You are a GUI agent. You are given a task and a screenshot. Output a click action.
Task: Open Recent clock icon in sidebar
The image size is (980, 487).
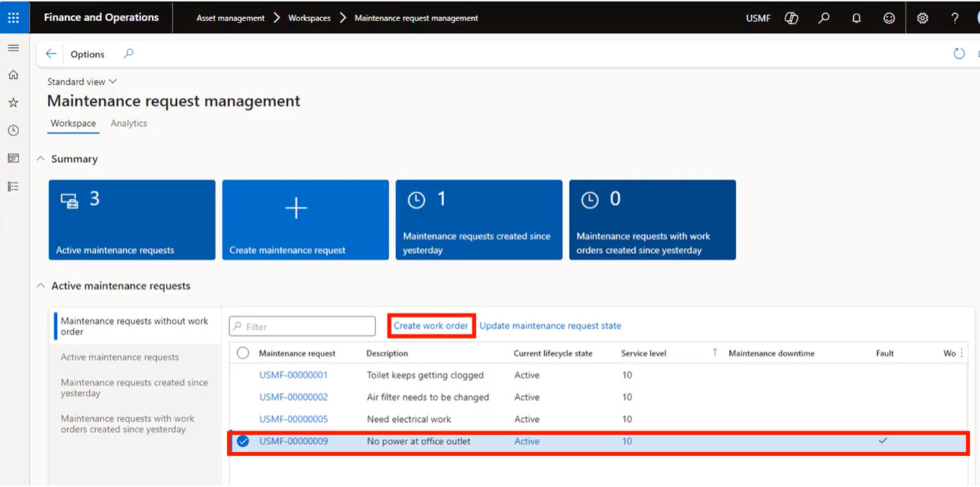pyautogui.click(x=13, y=130)
